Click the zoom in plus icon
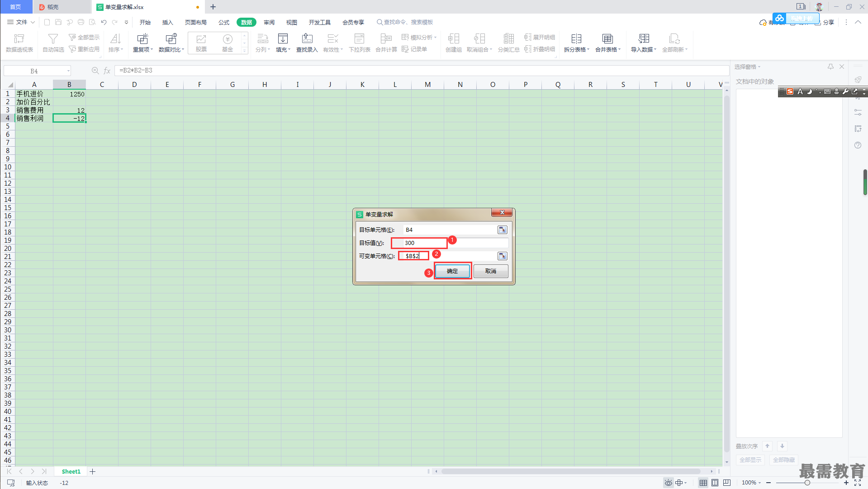868x489 pixels. click(x=846, y=483)
